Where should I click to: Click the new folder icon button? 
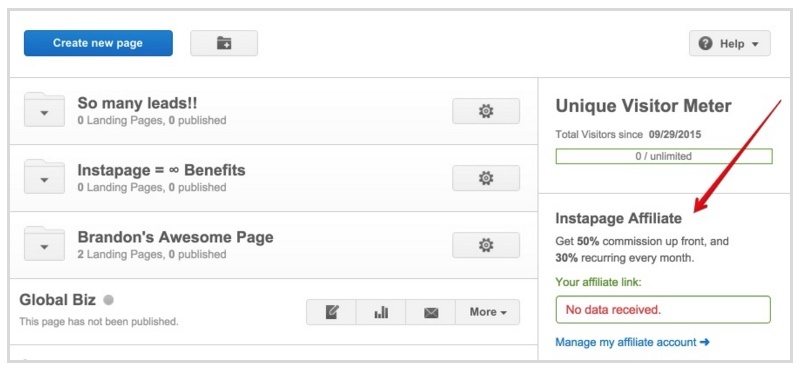point(224,43)
